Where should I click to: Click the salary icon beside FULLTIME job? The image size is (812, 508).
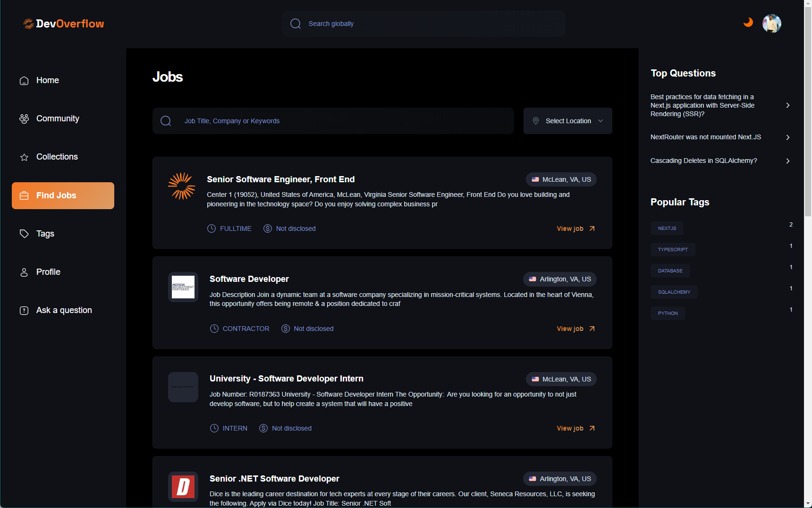pyautogui.click(x=268, y=229)
